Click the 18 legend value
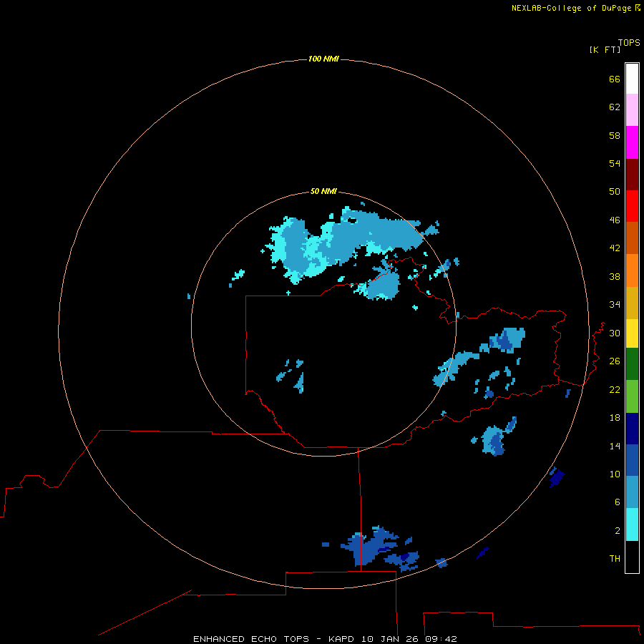Screen dimensions: 644x644 615,418
